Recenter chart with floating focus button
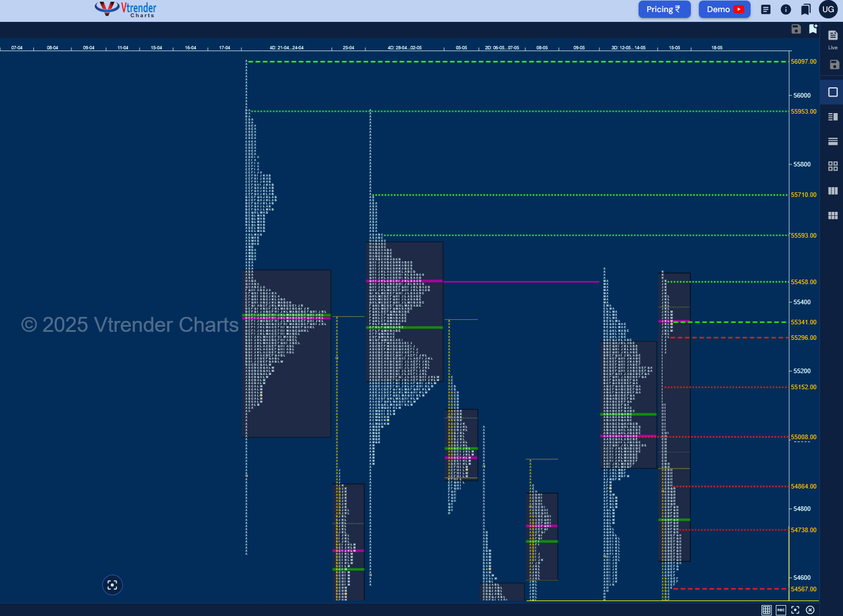Viewport: 843px width, 616px height. 113,585
